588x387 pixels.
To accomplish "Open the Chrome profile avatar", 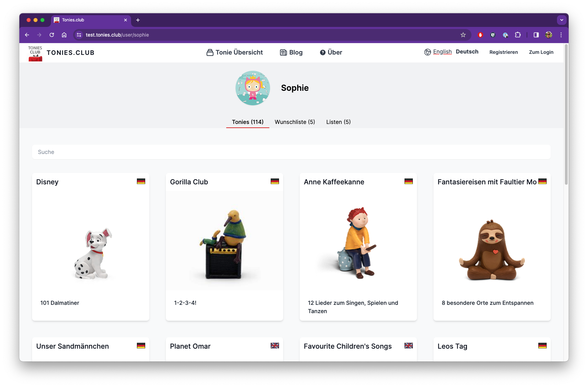I will click(549, 35).
